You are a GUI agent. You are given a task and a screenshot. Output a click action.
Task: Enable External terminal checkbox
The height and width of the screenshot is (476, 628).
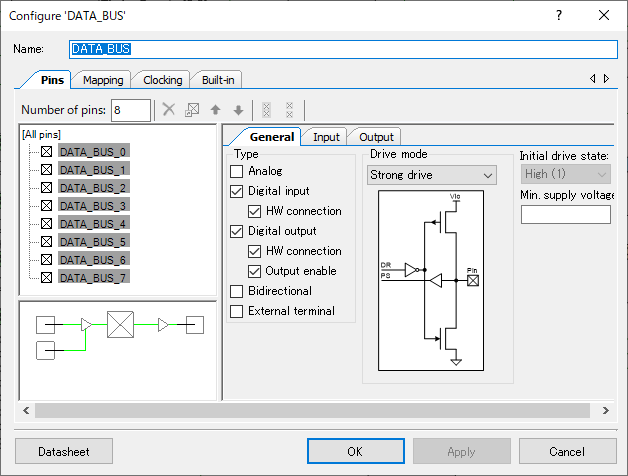[x=236, y=311]
